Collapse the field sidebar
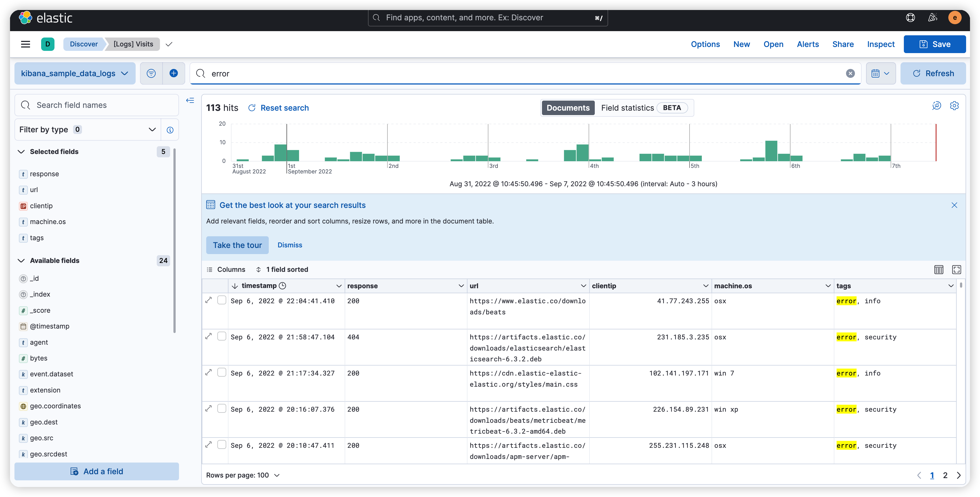Image resolution: width=980 pixels, height=497 pixels. [190, 100]
